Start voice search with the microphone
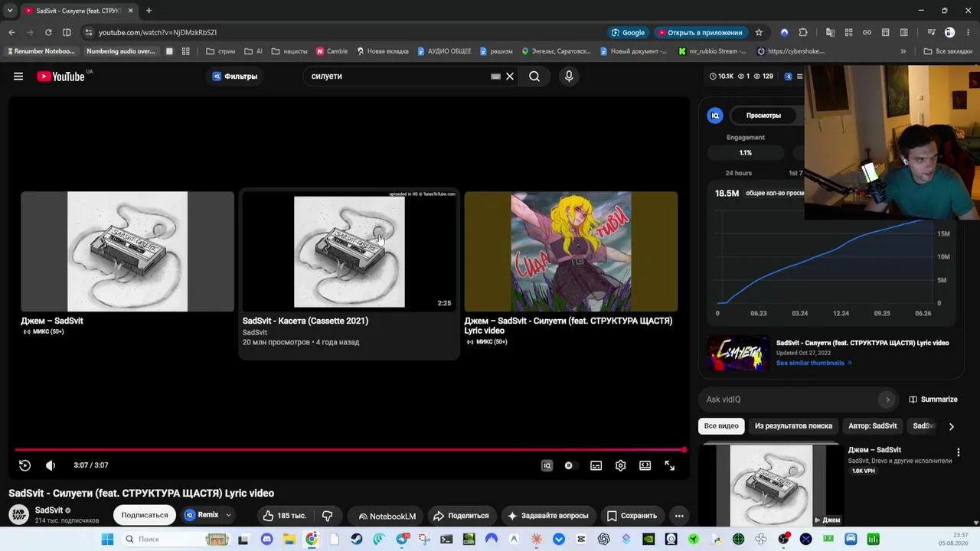The width and height of the screenshot is (980, 551). point(569,77)
